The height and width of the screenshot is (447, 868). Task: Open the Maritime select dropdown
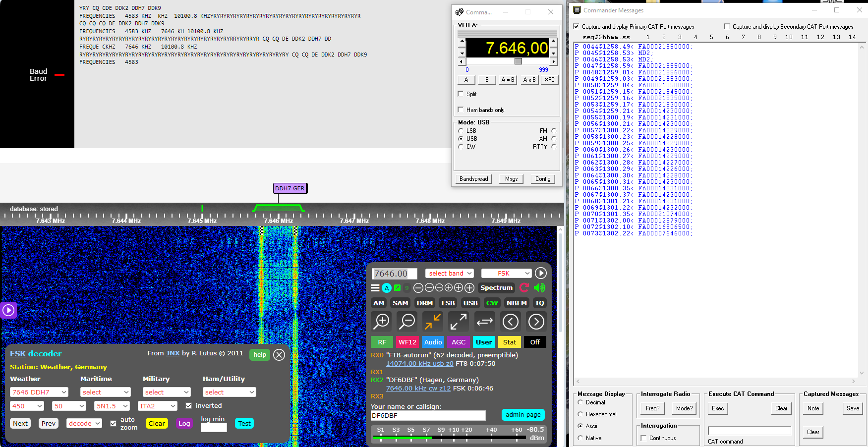105,392
